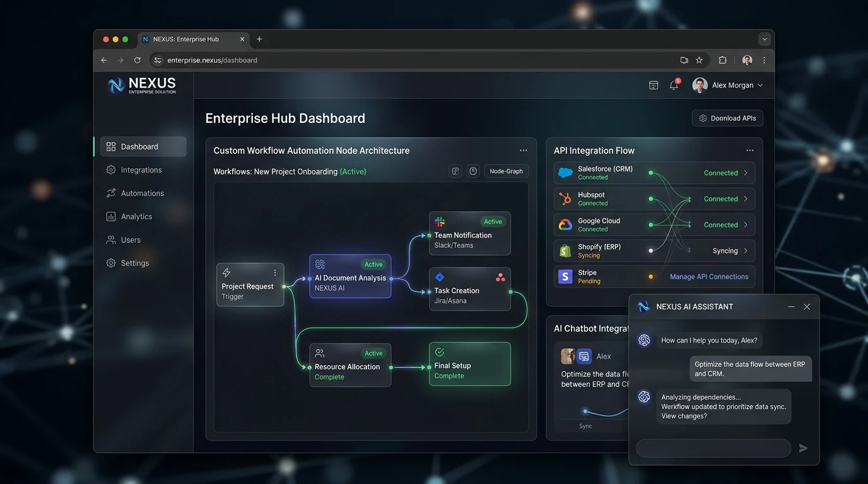The image size is (868, 484).
Task: Open API Integration Flow options menu
Action: pyautogui.click(x=750, y=151)
